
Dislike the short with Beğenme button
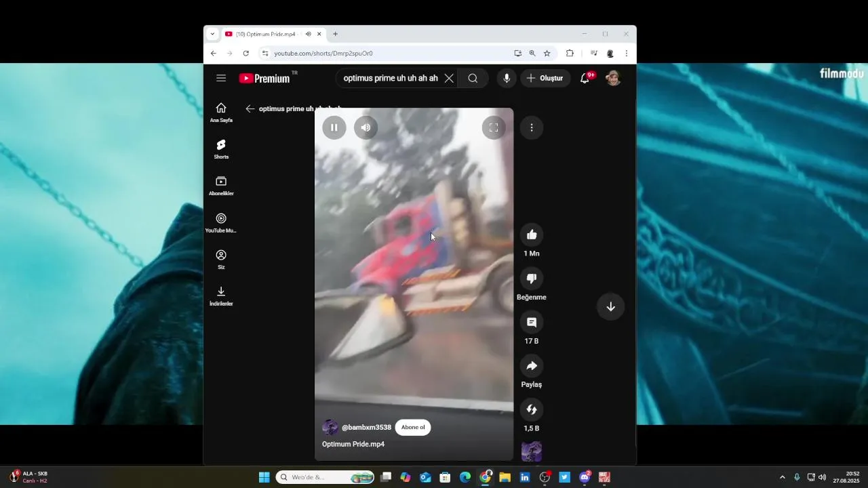(532, 279)
